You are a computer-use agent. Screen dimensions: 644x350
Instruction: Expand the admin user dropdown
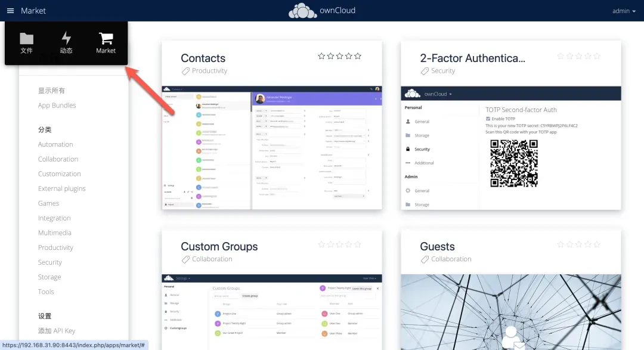[624, 11]
